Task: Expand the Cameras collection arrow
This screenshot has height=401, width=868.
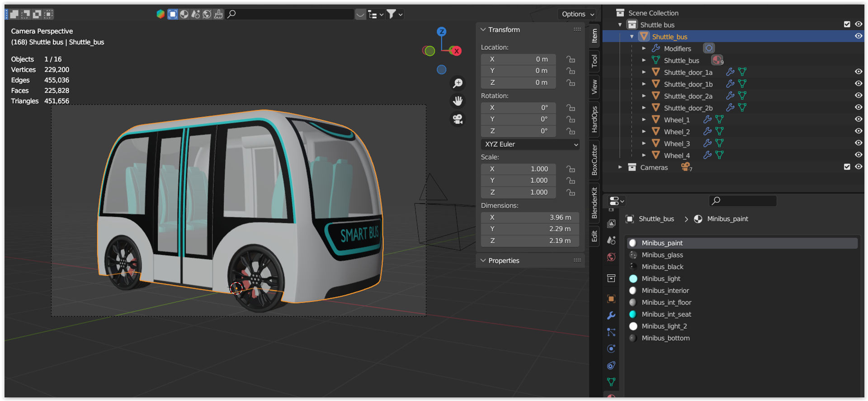Action: [x=620, y=167]
